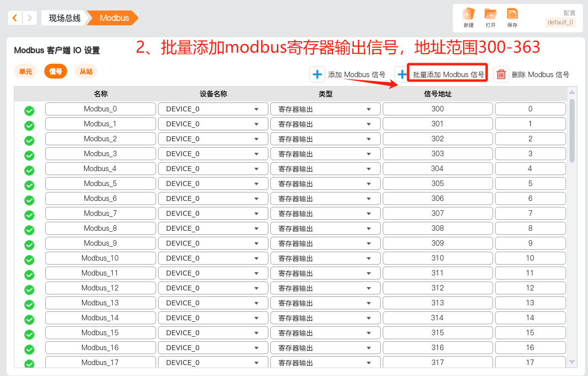The image size is (588, 376).
Task: Click the table's vertical scrollbar thumb
Action: 572,131
